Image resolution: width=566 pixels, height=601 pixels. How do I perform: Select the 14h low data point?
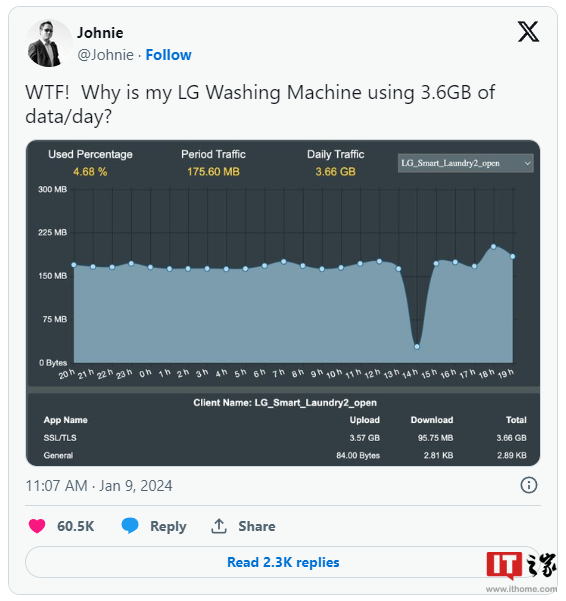417,346
